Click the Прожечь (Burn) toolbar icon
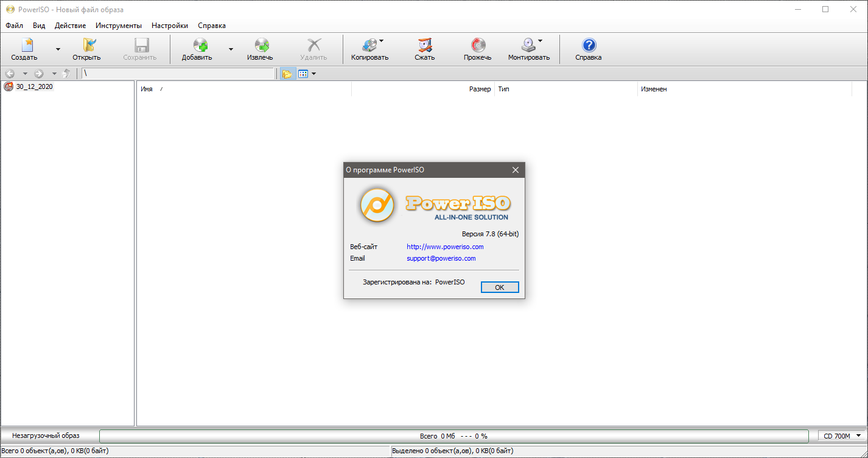The height and width of the screenshot is (458, 868). 478,45
